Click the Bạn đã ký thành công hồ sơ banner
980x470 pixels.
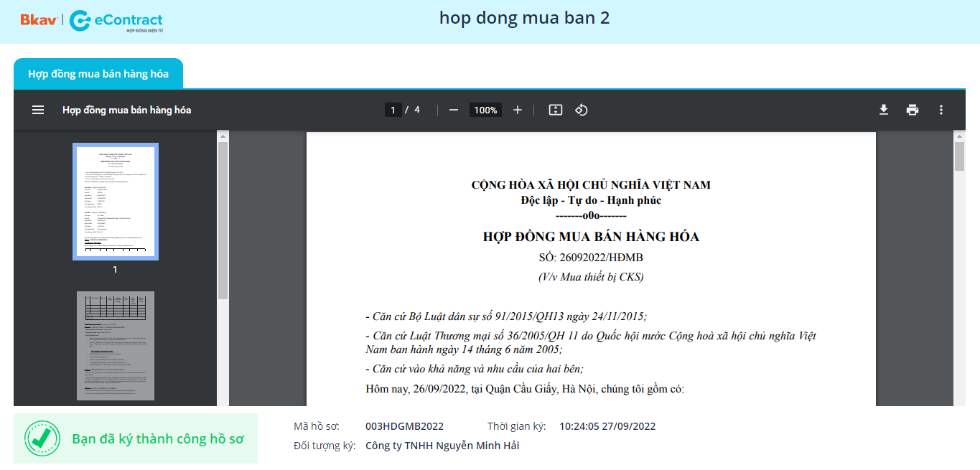click(x=158, y=438)
